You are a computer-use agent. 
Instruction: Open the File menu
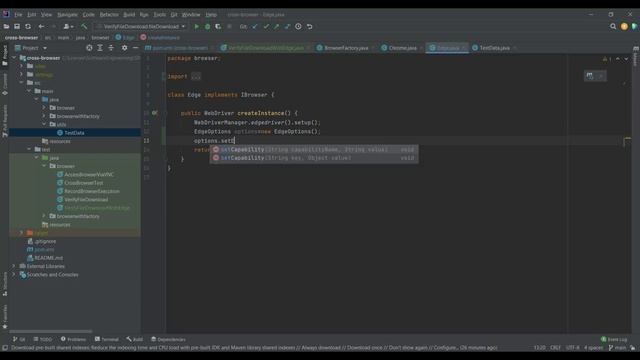18,14
